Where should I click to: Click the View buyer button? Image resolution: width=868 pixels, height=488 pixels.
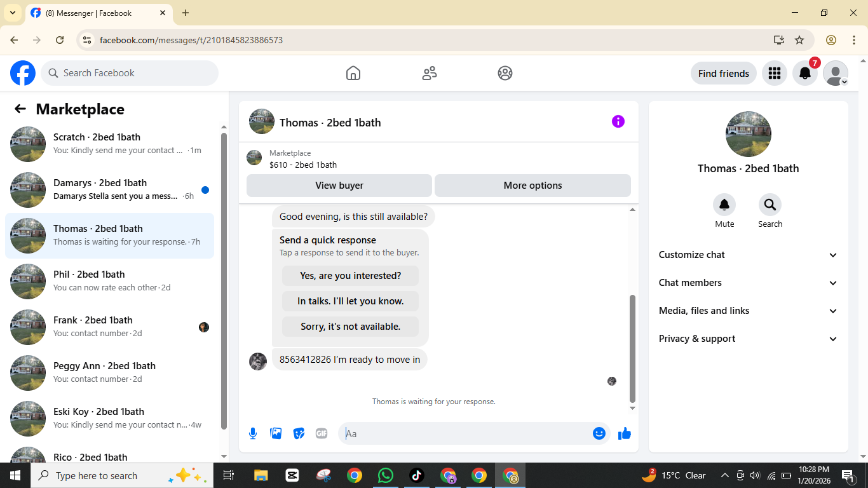[x=339, y=186]
